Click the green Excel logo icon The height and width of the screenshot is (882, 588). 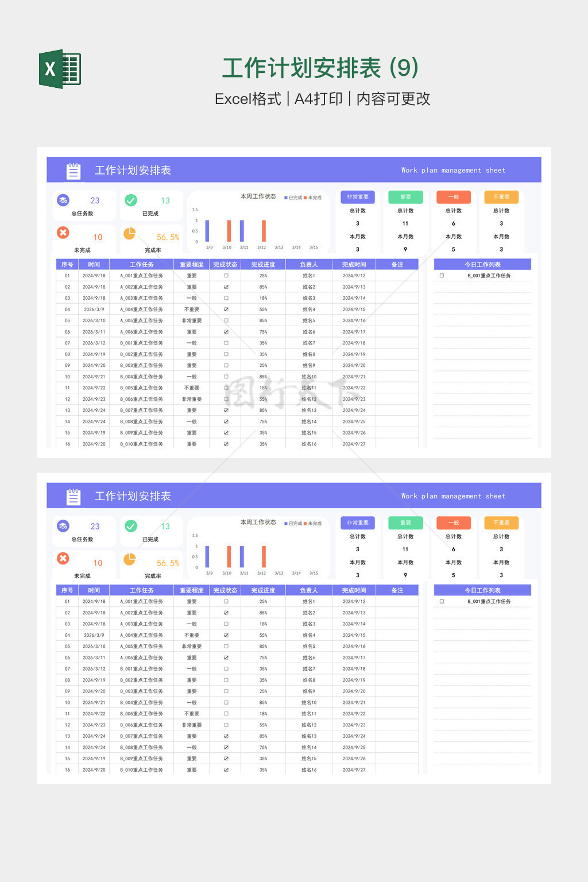click(60, 69)
